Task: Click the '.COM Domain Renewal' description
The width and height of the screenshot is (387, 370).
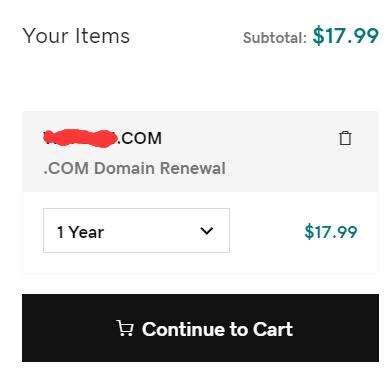Action: click(x=135, y=168)
